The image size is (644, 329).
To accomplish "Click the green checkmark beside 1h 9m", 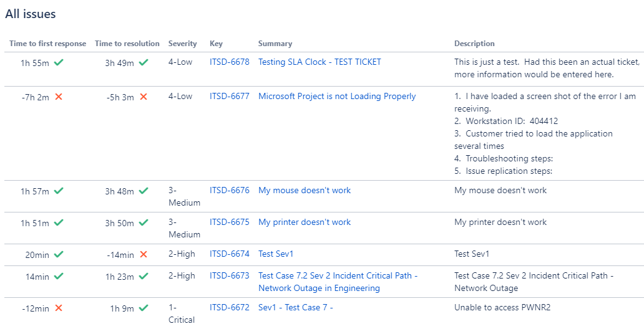I will (144, 308).
